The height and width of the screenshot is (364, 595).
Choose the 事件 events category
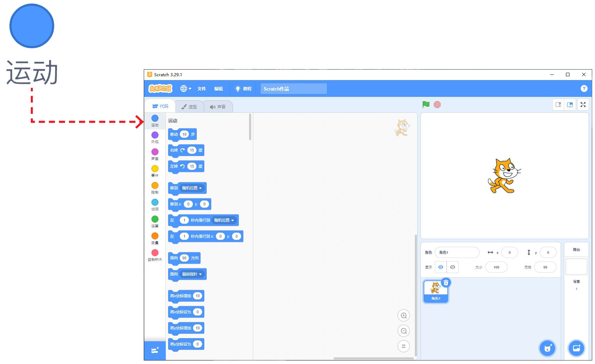pos(155,171)
